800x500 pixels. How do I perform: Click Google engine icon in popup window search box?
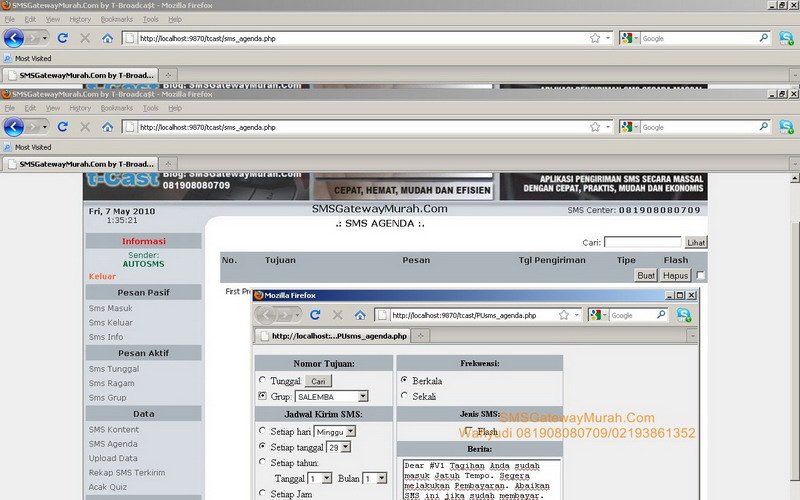[595, 315]
